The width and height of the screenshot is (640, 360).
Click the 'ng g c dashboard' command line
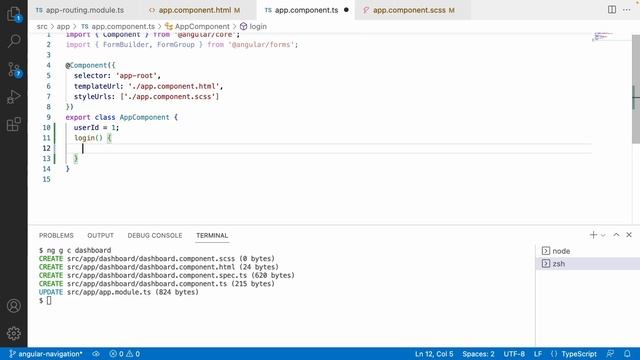click(x=79, y=250)
